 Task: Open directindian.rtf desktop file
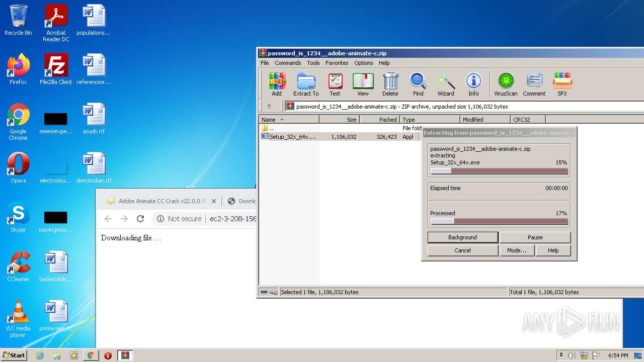tap(94, 167)
